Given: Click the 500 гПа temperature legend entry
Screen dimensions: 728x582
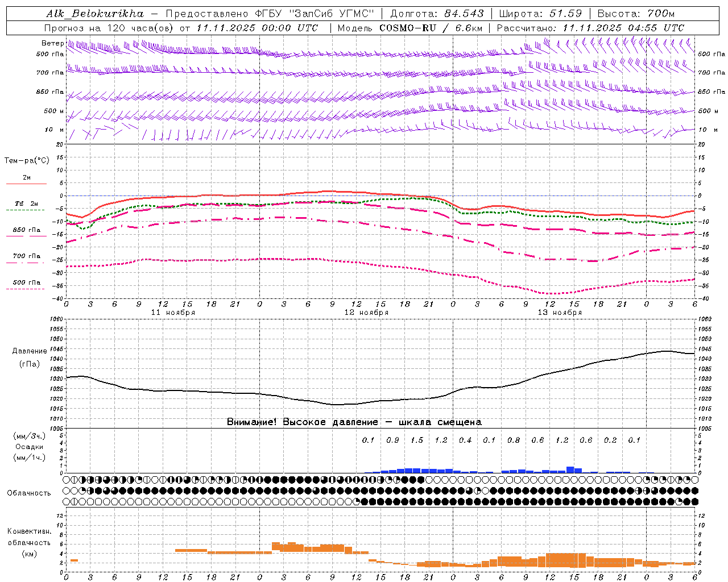Looking at the screenshot, I should (27, 282).
